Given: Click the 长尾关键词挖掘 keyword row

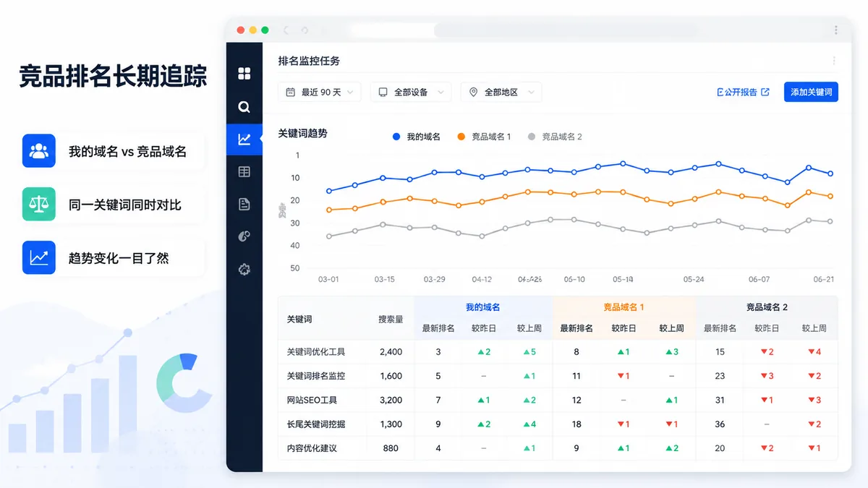Looking at the screenshot, I should (x=558, y=424).
